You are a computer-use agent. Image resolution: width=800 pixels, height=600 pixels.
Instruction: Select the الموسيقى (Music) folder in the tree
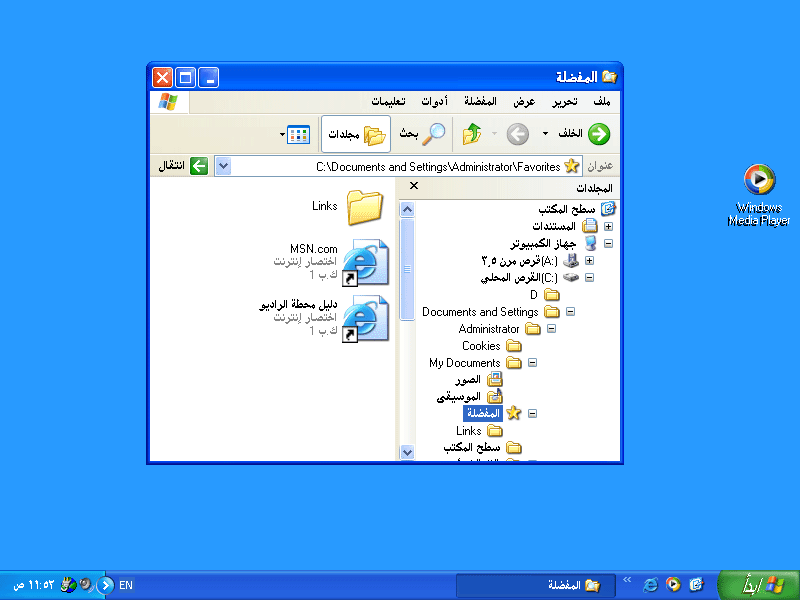tap(459, 396)
